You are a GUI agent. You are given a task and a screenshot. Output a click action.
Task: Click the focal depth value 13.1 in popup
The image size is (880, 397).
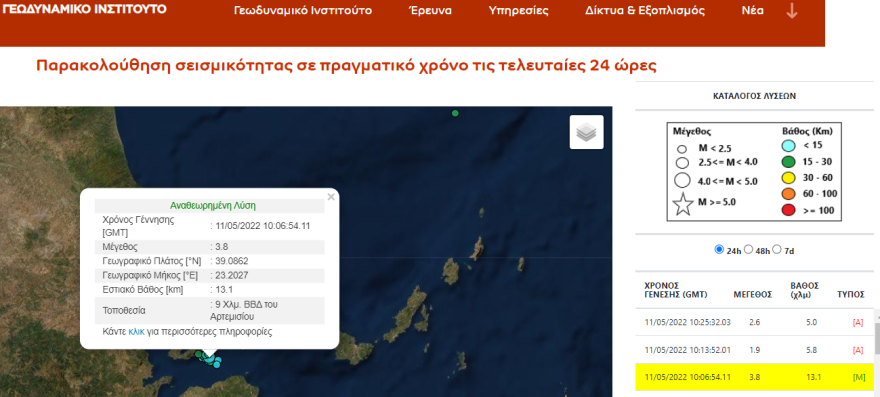(x=223, y=290)
